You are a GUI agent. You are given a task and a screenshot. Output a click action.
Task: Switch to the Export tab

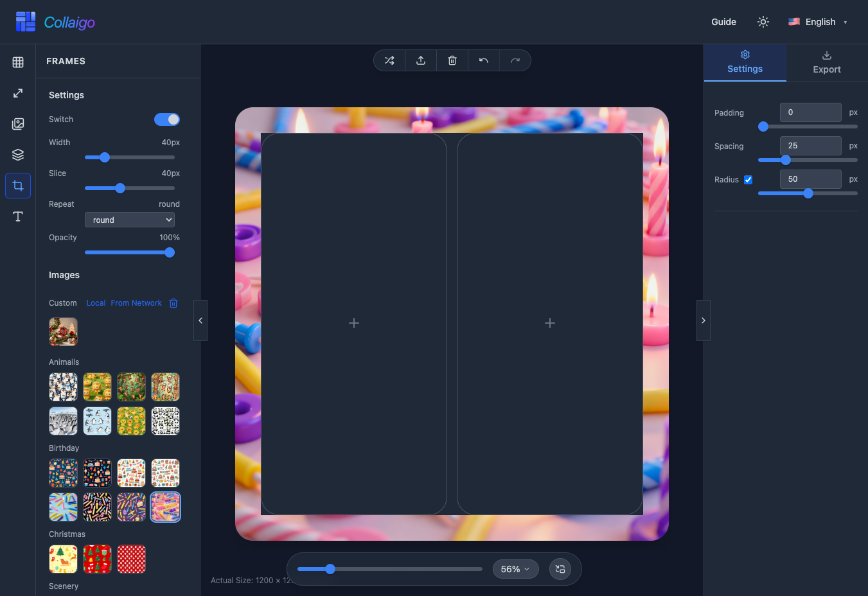(x=827, y=62)
